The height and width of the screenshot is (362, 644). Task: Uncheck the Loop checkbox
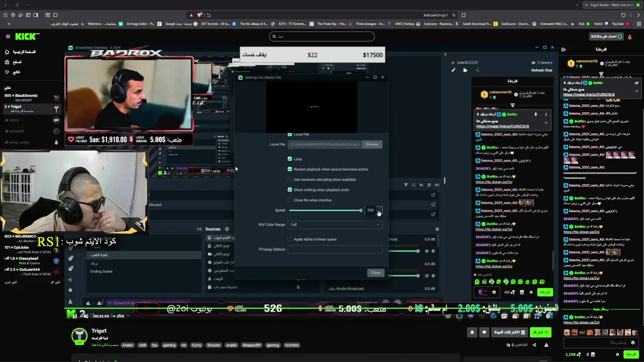pyautogui.click(x=290, y=159)
